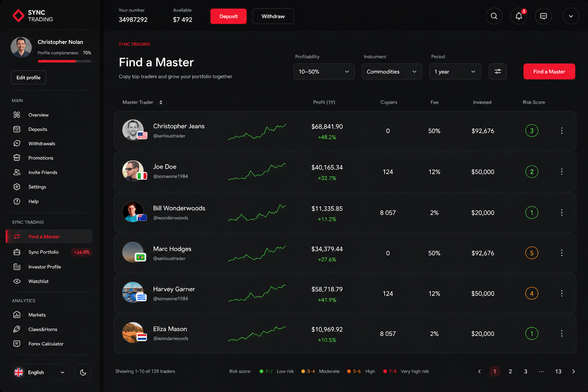The image size is (588, 392).
Task: Click Joe Doe trader avatar
Action: 133,171
